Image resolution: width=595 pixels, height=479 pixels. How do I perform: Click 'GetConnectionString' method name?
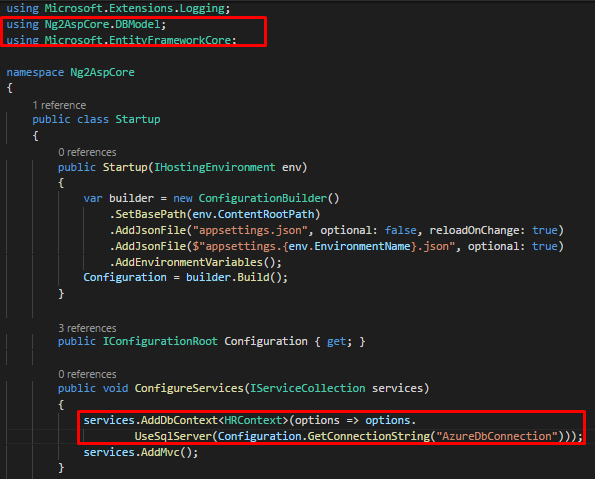coord(368,436)
